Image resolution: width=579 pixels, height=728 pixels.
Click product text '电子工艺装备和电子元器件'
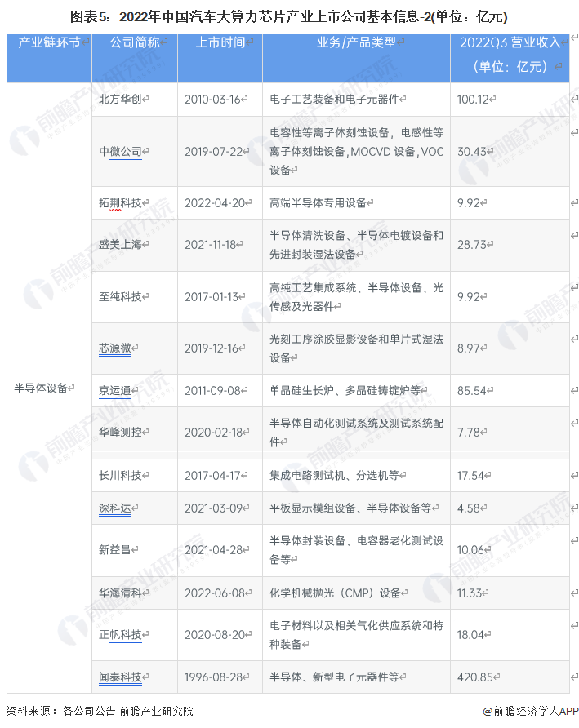click(x=334, y=100)
